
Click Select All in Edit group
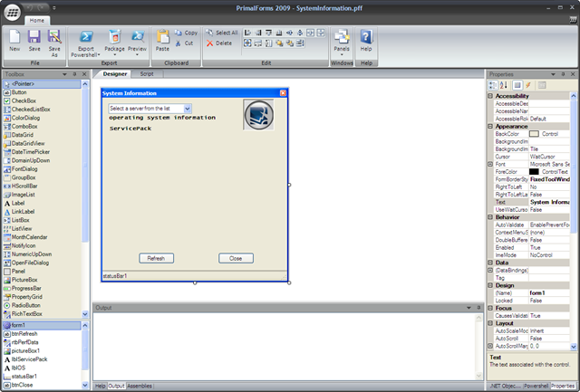(222, 33)
